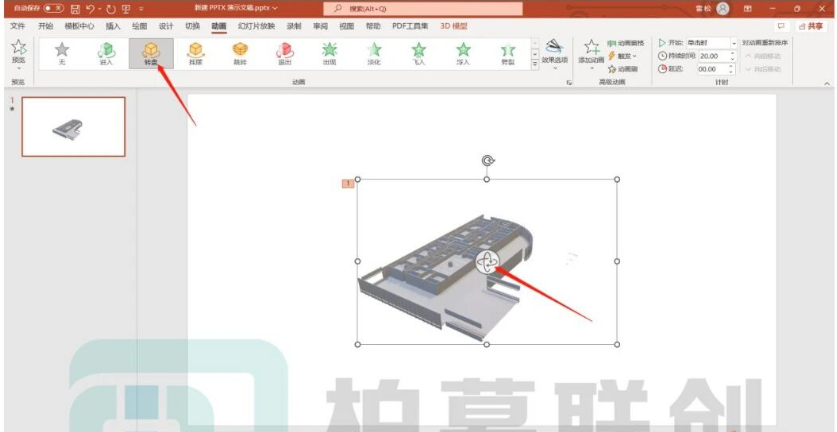Open the 动画窗格 (Animation Pane)
The width and height of the screenshot is (837, 432).
coord(626,43)
